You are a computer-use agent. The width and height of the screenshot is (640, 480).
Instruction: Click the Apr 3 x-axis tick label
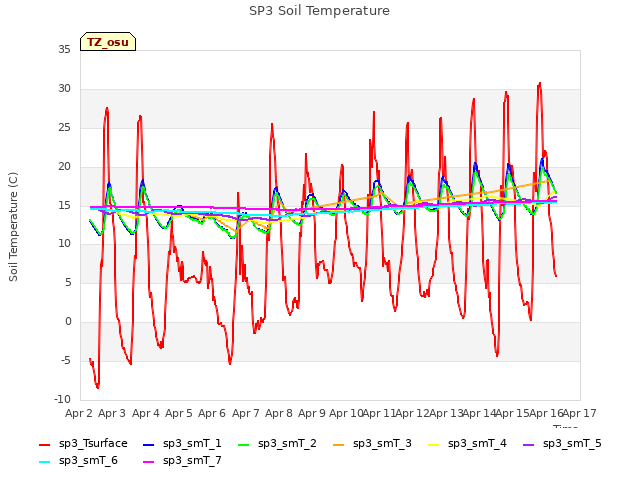[112, 413]
